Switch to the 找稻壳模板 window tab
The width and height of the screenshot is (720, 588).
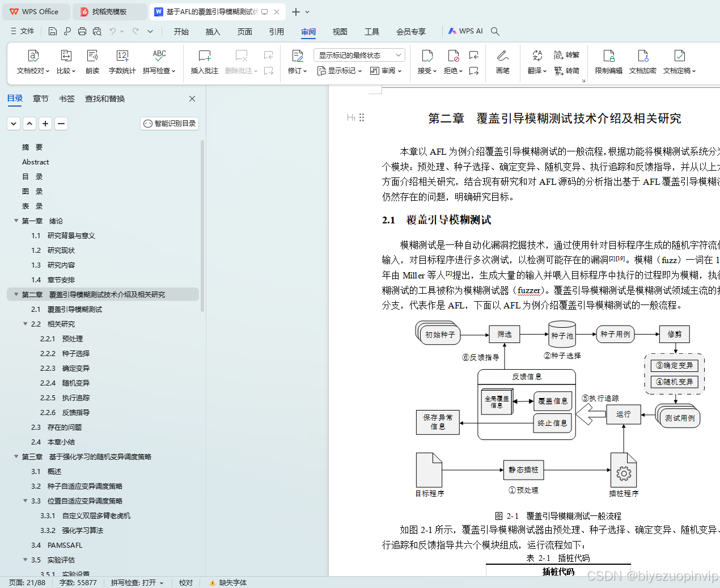pos(110,11)
